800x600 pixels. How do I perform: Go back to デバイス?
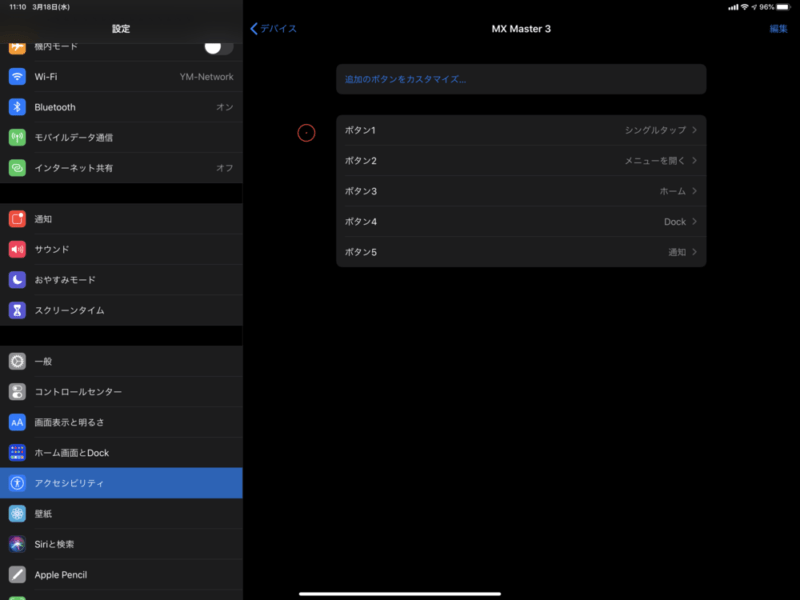coord(273,29)
